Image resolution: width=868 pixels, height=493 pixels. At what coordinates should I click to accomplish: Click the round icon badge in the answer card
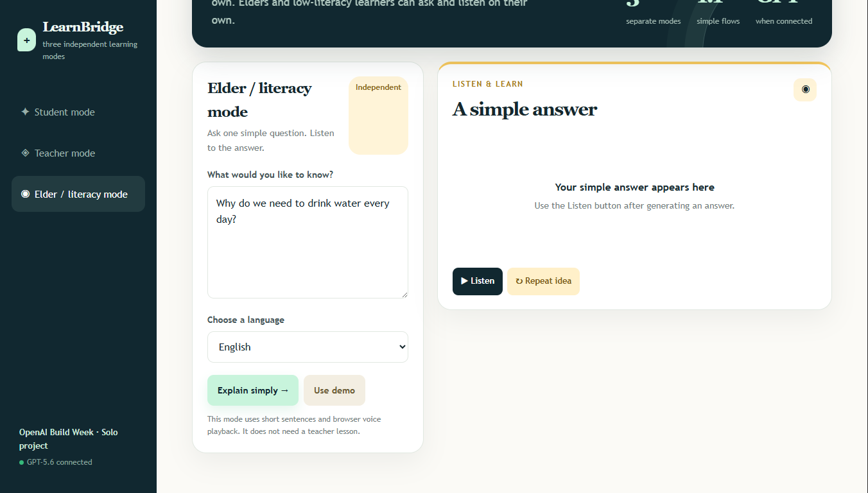coord(805,89)
